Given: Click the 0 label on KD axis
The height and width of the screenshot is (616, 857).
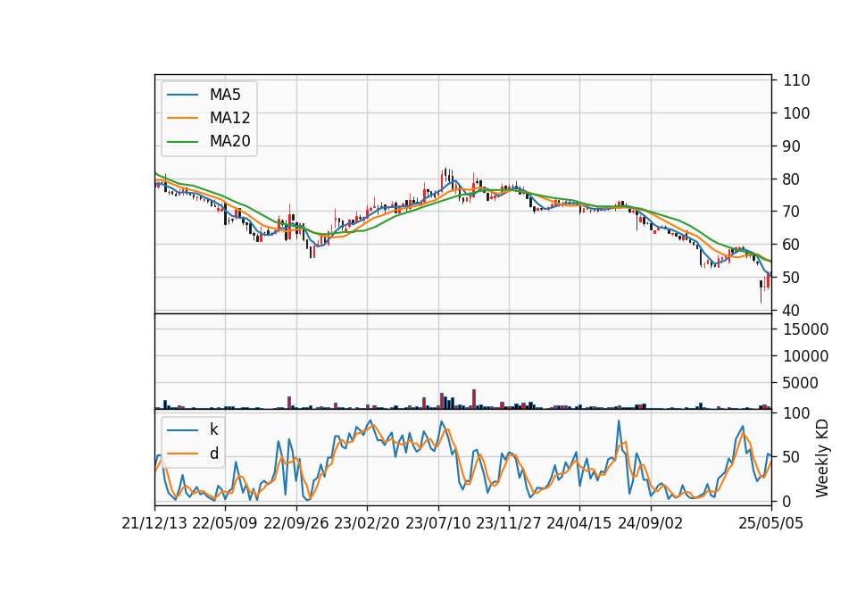Looking at the screenshot, I should [787, 501].
